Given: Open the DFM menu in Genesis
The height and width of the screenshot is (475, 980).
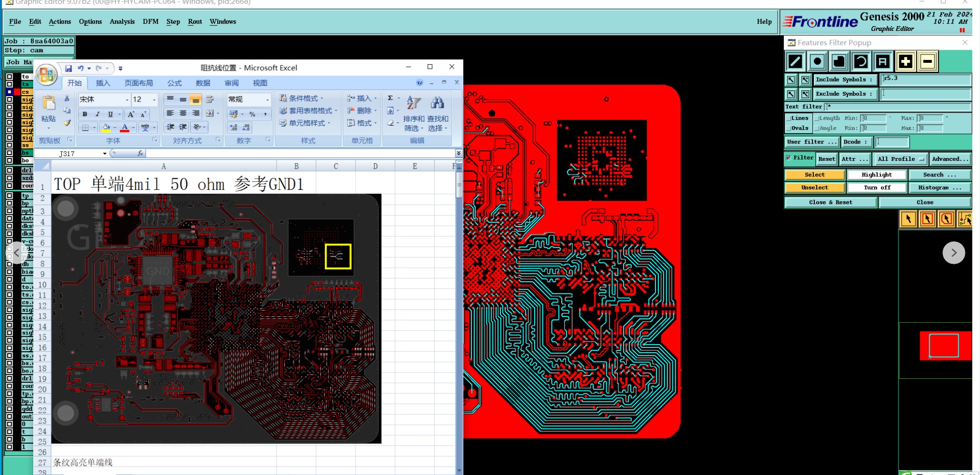Looking at the screenshot, I should (150, 22).
